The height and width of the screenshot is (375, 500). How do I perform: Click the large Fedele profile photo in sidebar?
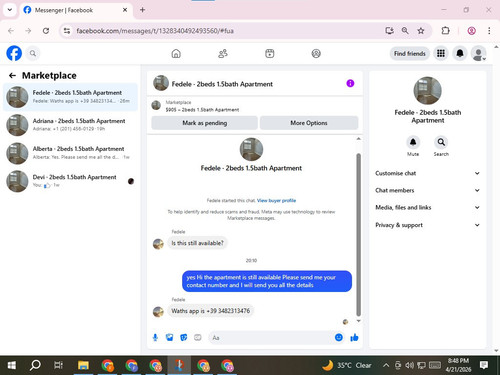(427, 91)
